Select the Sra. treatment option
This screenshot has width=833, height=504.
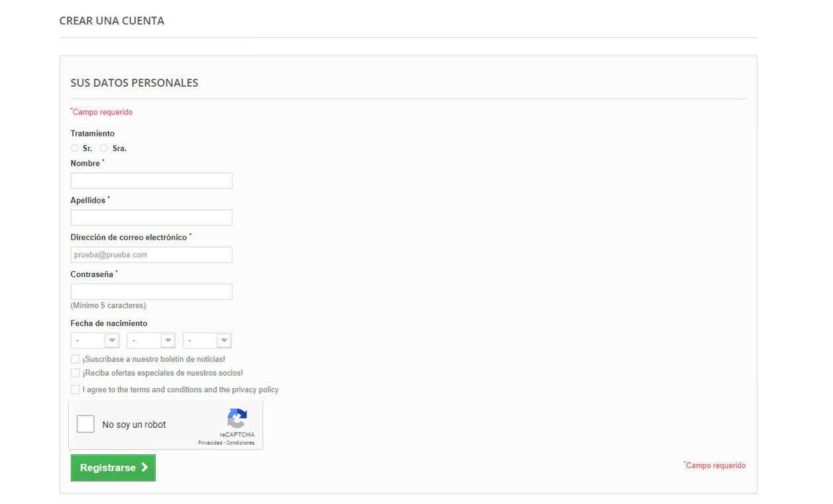coord(104,148)
